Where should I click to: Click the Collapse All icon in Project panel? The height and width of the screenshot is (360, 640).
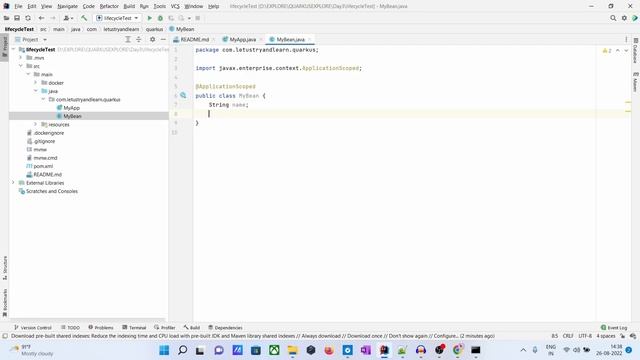(139, 39)
